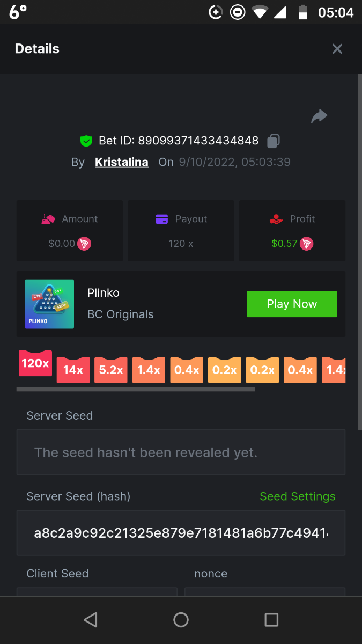Open Seed Settings
Viewport: 362px width, 644px height.
coord(298,496)
